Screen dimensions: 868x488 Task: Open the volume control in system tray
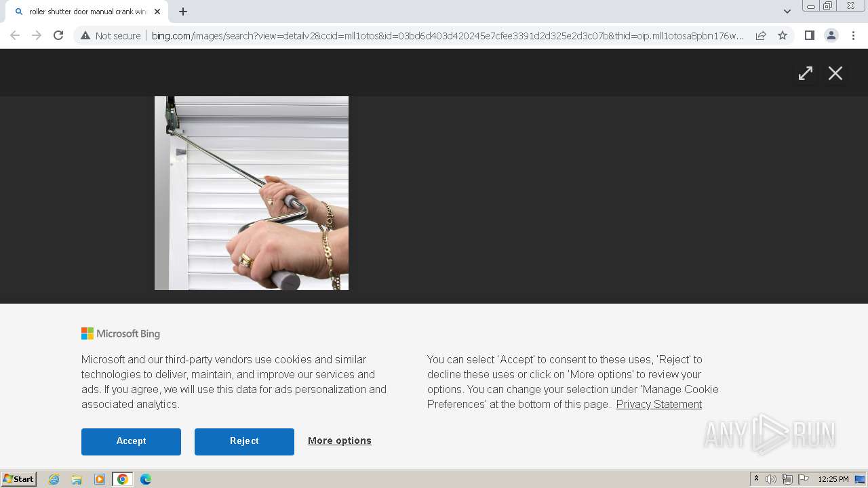tap(770, 479)
